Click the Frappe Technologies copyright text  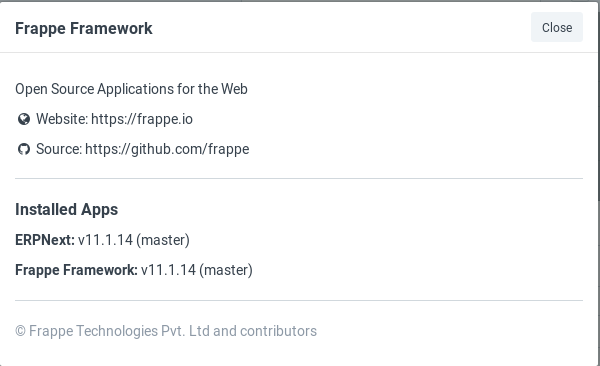pyautogui.click(x=166, y=331)
